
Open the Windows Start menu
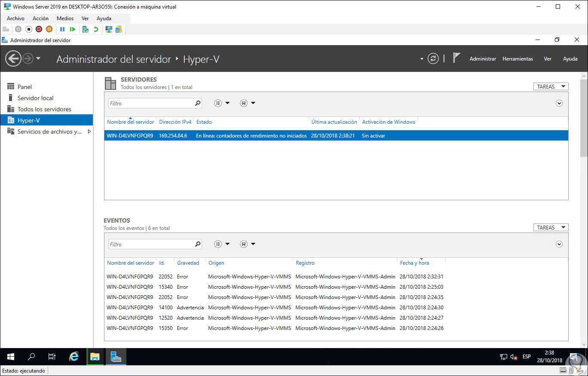click(x=11, y=357)
